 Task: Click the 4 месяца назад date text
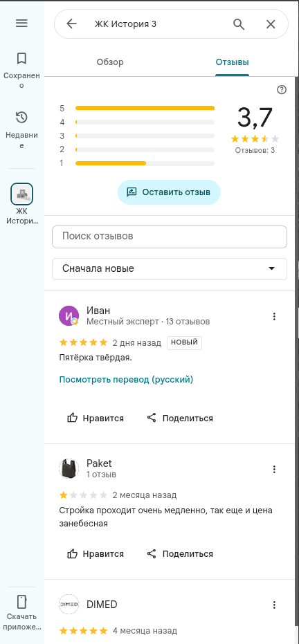145,630
